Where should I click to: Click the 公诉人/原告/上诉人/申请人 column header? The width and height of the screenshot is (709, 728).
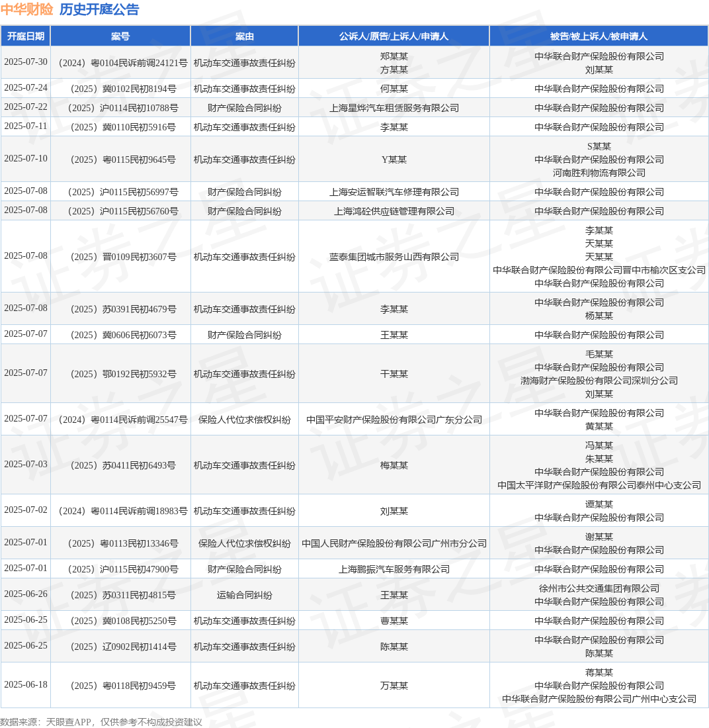click(x=394, y=36)
